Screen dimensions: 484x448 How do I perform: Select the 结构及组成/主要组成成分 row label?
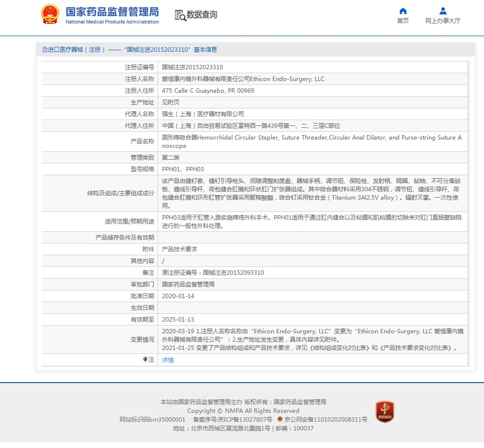121,193
